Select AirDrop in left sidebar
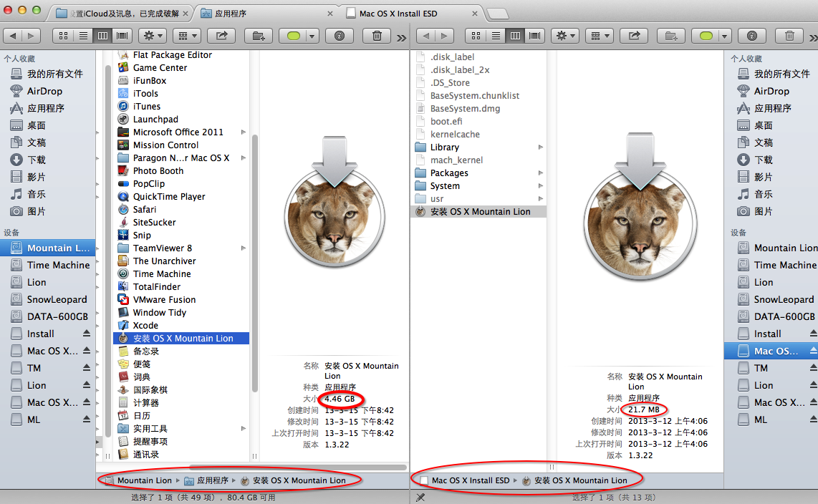The image size is (818, 504). (x=44, y=91)
